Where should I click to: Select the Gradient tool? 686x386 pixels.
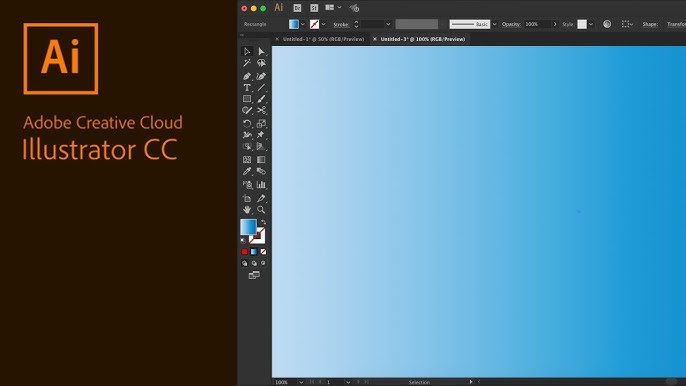(261, 160)
